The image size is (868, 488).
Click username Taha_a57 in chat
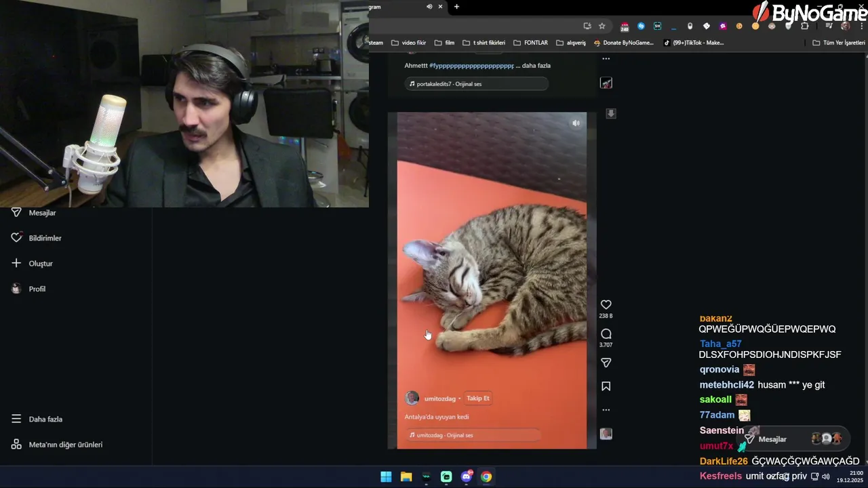[720, 344]
